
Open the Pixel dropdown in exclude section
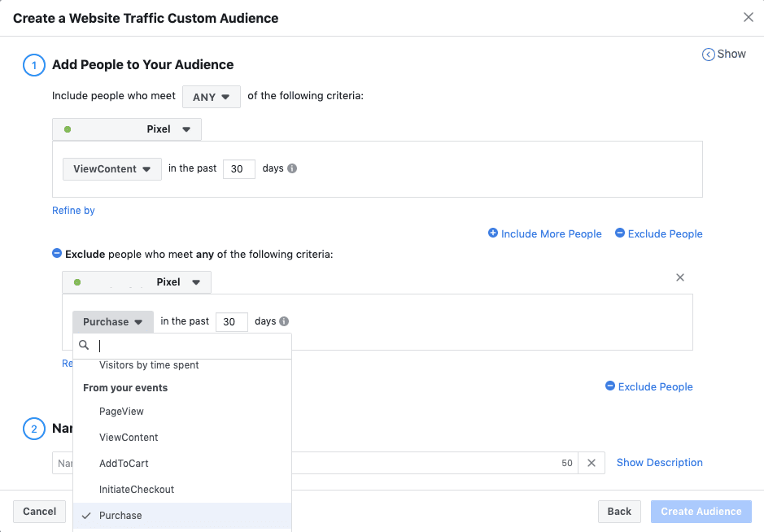[137, 282]
